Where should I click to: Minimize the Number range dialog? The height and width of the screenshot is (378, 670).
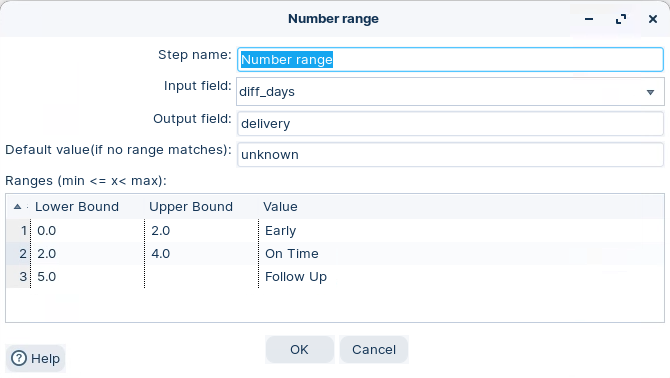tap(589, 19)
